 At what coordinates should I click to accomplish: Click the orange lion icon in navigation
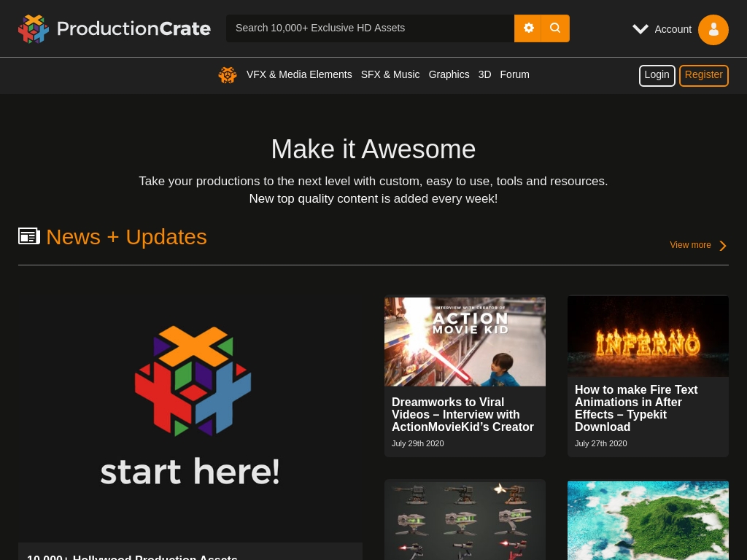(228, 75)
